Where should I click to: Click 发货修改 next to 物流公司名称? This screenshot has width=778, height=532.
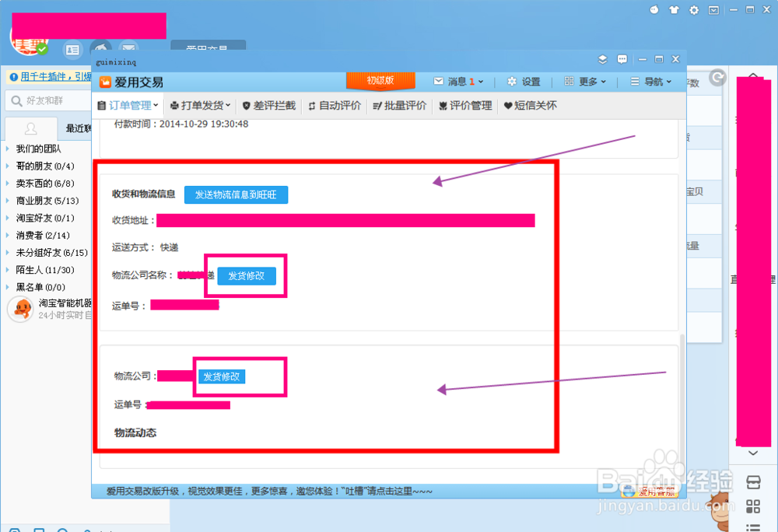click(x=247, y=275)
